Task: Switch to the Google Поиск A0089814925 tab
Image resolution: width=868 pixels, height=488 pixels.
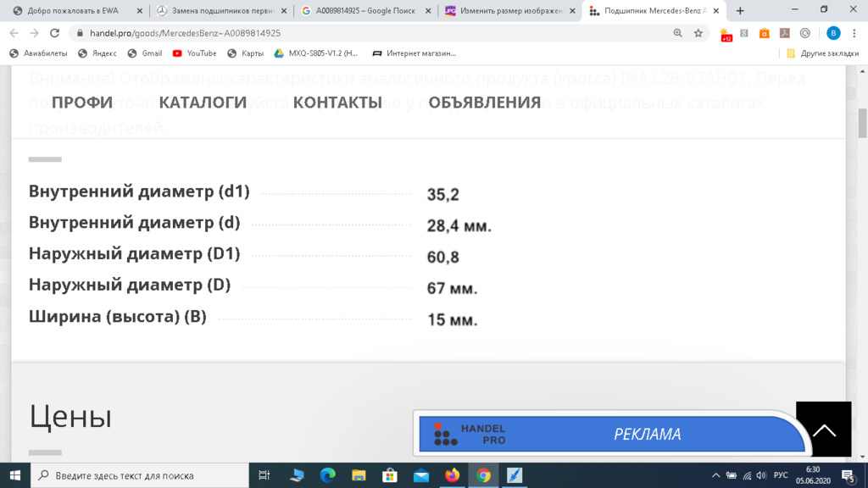Action: pyautogui.click(x=365, y=11)
